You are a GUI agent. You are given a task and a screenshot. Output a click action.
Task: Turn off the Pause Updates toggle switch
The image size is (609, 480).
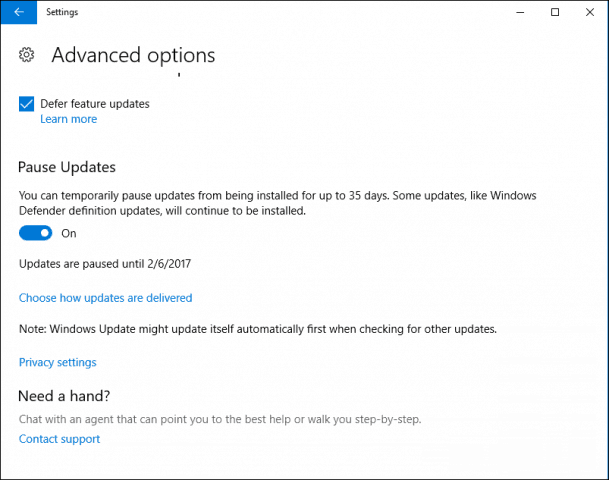(x=35, y=233)
